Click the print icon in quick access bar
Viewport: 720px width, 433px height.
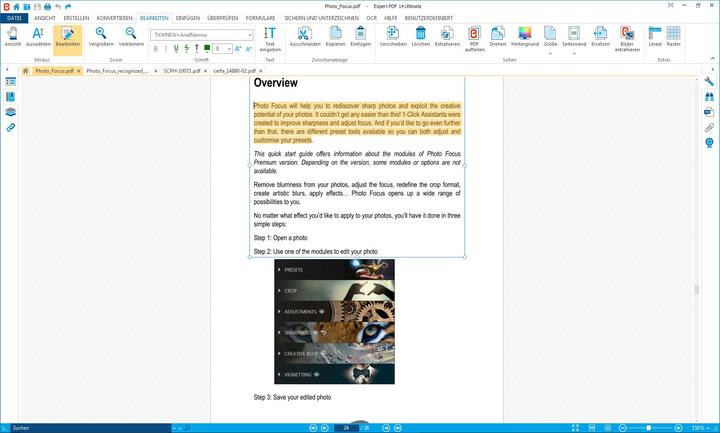tap(47, 6)
